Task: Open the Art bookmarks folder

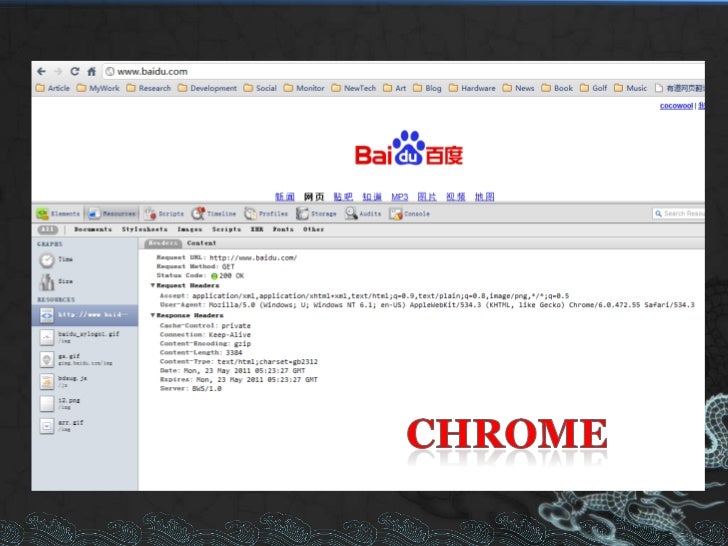Action: [395, 88]
